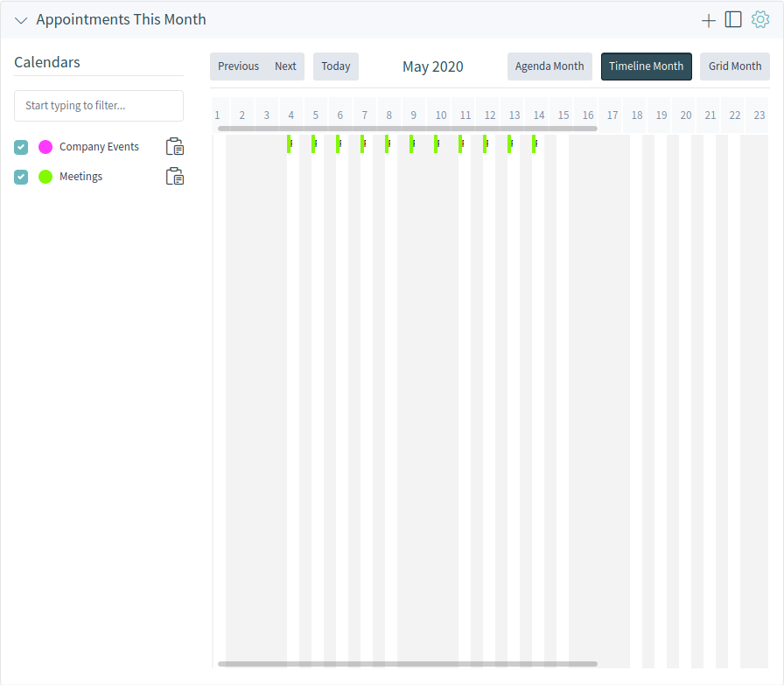Open the green appointment on day 13

click(510, 144)
